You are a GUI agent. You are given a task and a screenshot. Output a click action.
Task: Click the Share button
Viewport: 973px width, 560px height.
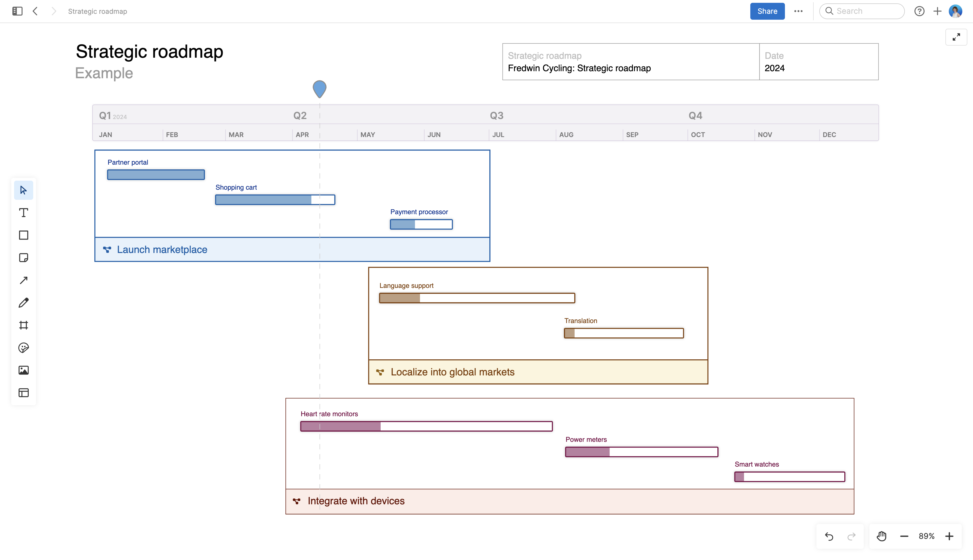767,11
